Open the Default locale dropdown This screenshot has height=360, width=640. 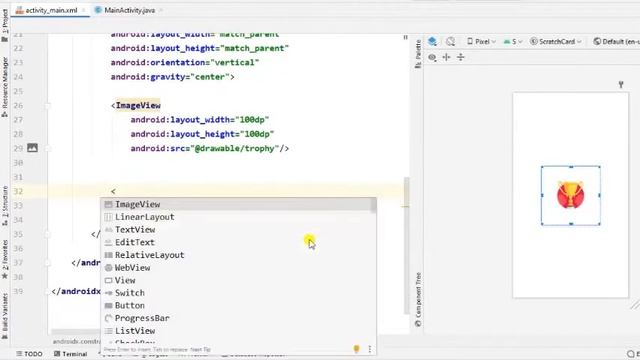point(616,41)
